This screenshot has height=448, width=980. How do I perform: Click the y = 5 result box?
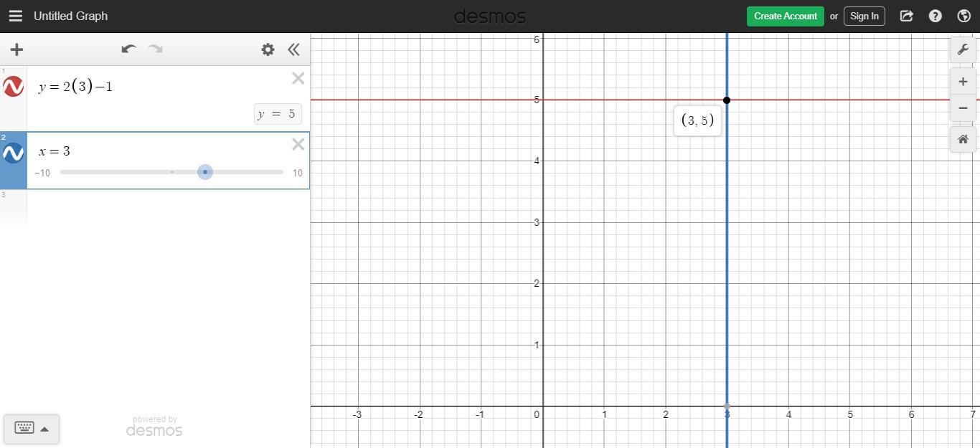pos(278,114)
